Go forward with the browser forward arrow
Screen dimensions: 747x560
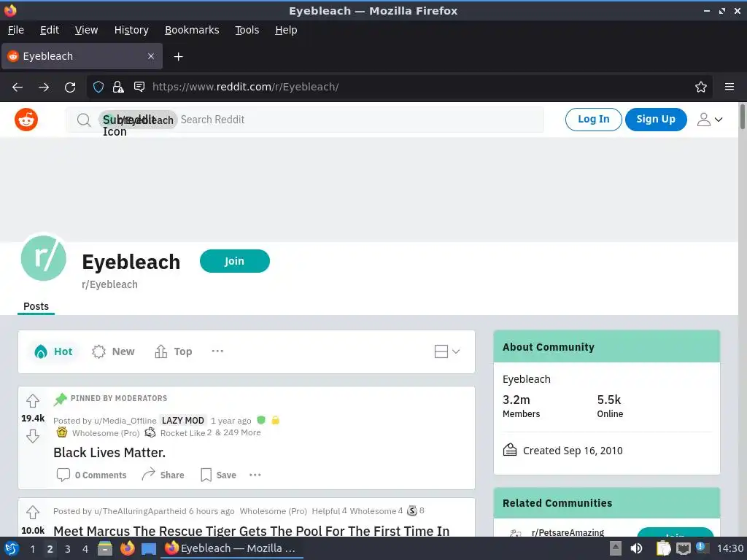click(x=44, y=87)
